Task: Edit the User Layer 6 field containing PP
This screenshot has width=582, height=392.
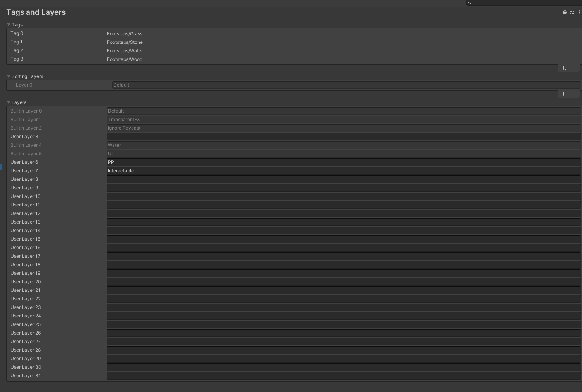Action: click(343, 162)
